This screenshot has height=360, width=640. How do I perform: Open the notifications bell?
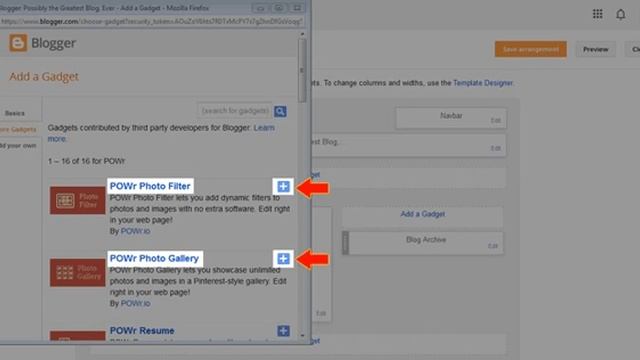pos(620,14)
